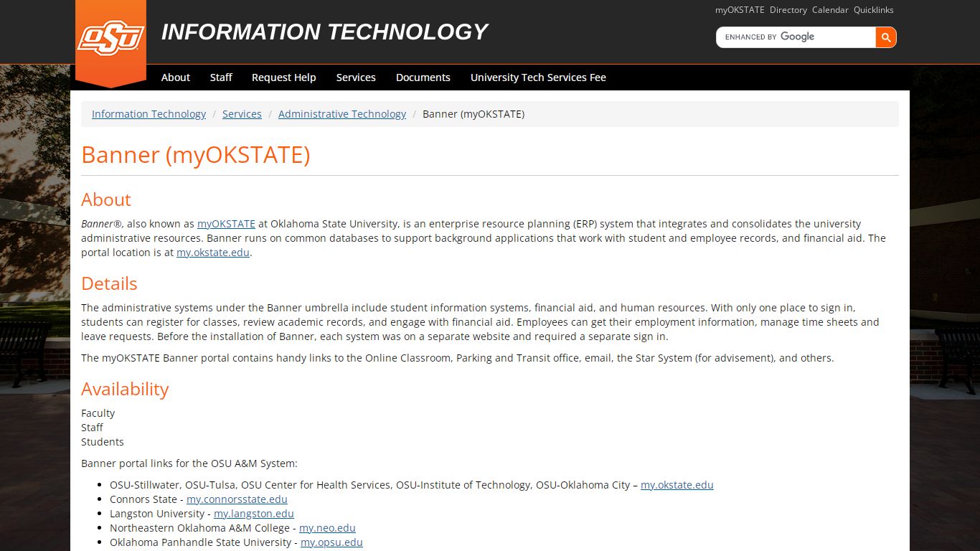Open the Quicklinks top link
The width and height of the screenshot is (980, 551).
point(874,10)
